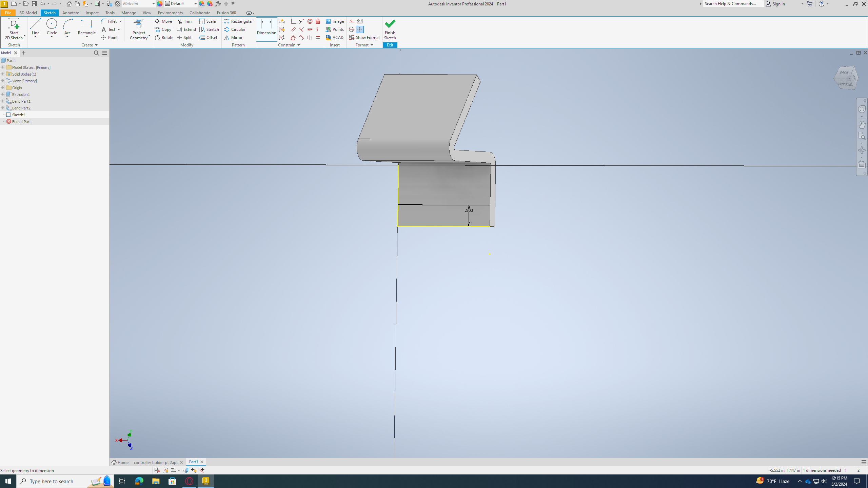Toggle Slice Graphics in status bar
This screenshot has height=488, width=868.
tap(185, 470)
